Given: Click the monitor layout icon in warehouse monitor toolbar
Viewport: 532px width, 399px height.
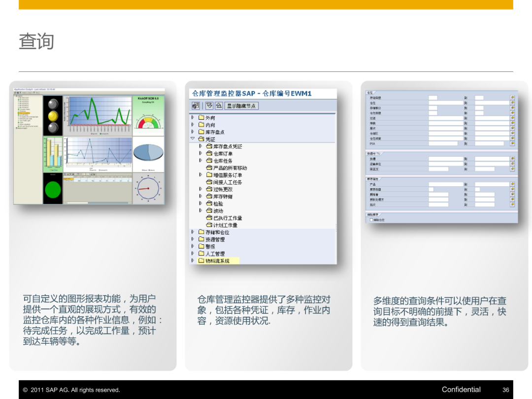Looking at the screenshot, I should (x=196, y=105).
